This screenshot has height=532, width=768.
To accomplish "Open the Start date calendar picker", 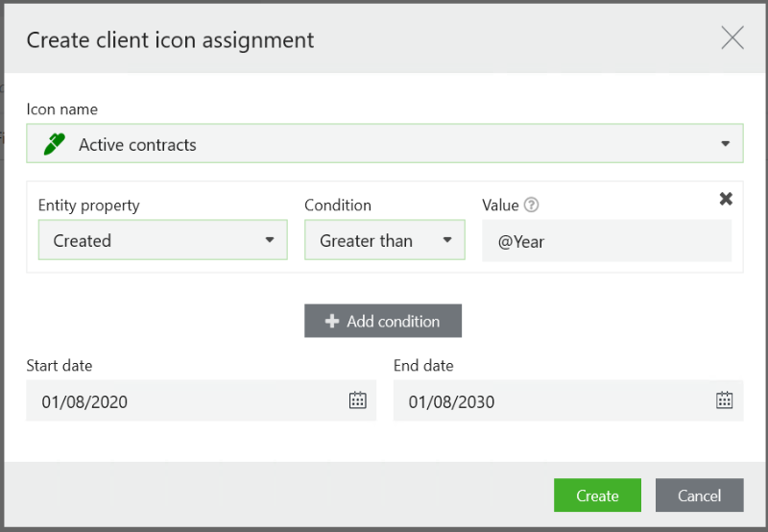I will [357, 400].
